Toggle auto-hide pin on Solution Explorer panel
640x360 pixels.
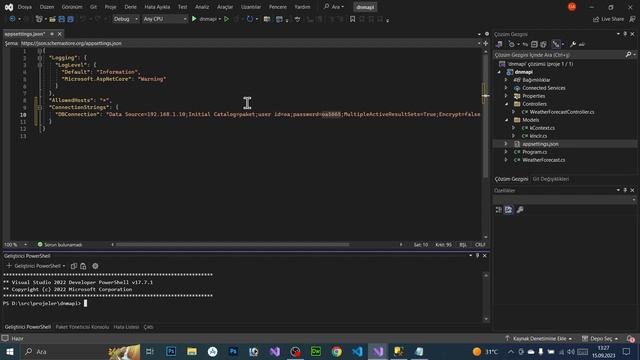[625, 34]
